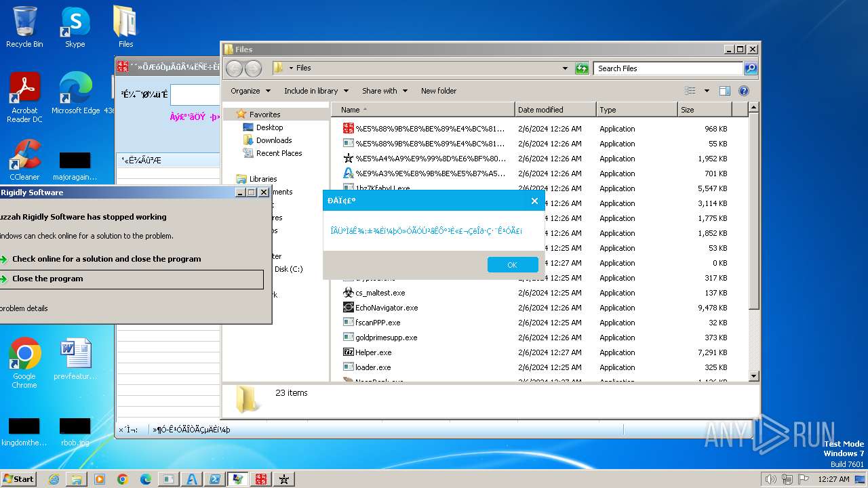Open Acrobat Reader DC shortcut
868x488 pixels.
click(24, 98)
